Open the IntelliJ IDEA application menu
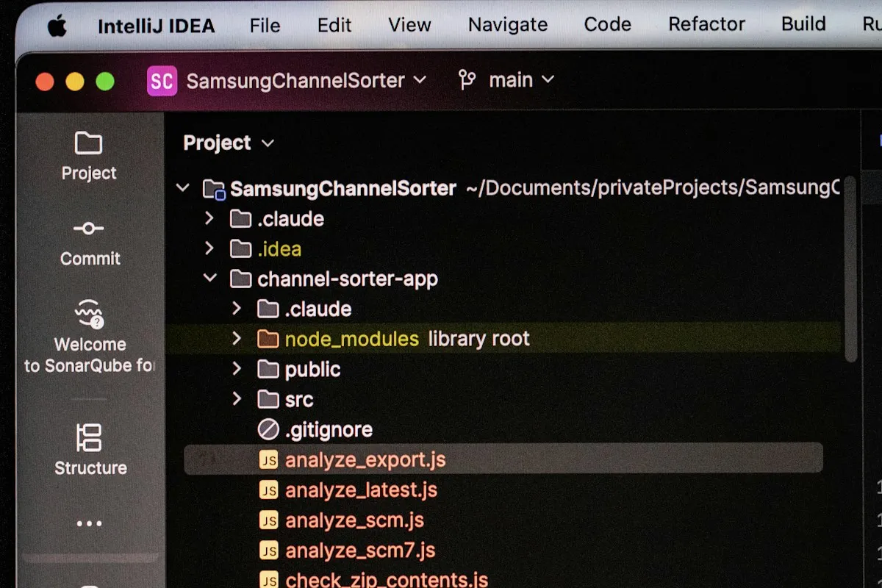882x588 pixels. 157,26
